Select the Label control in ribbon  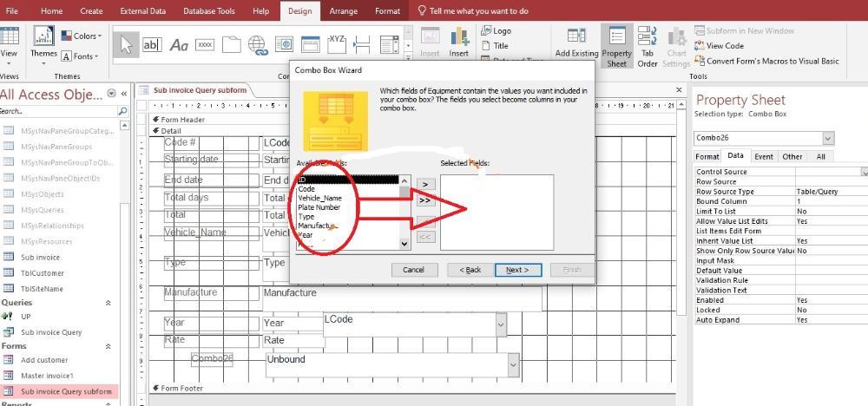click(179, 44)
